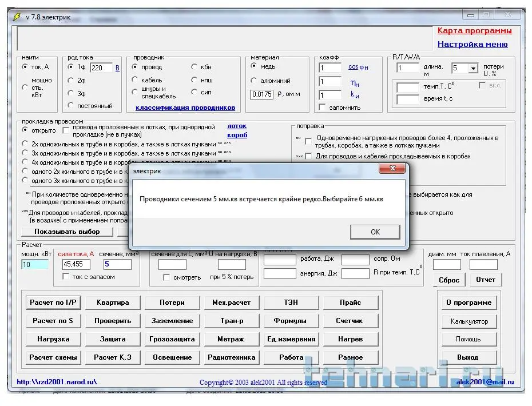Click the мощн. кВт field showing 10
Viewport: 532px width, 406px height.
coord(34,265)
